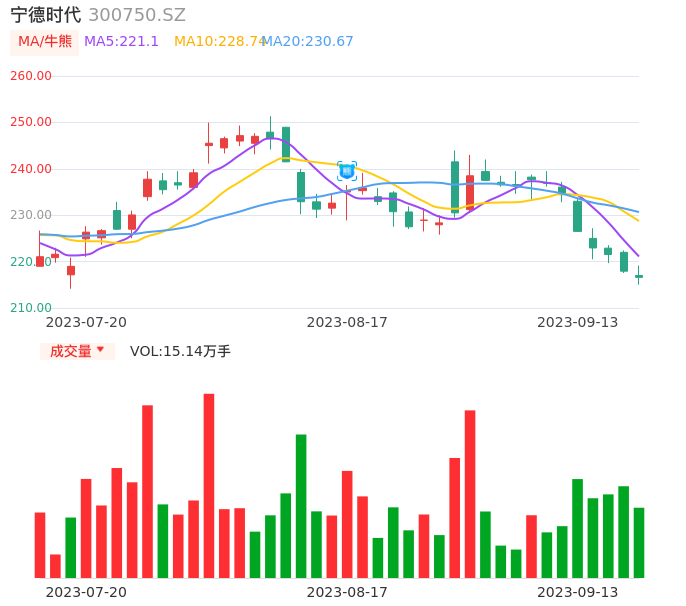This screenshot has width=686, height=606.
Task: Click 2023-09-13 date under the volume chart
Action: (x=578, y=592)
